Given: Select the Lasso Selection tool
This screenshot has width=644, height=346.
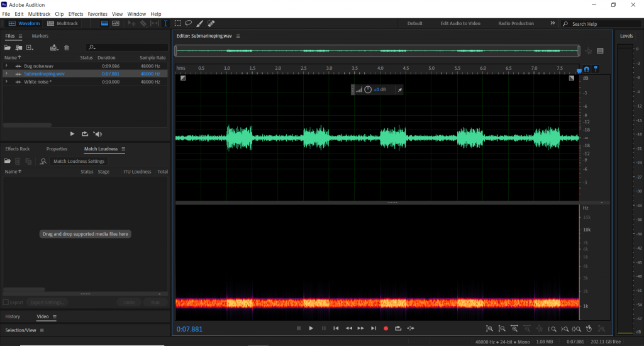Looking at the screenshot, I should pyautogui.click(x=188, y=23).
